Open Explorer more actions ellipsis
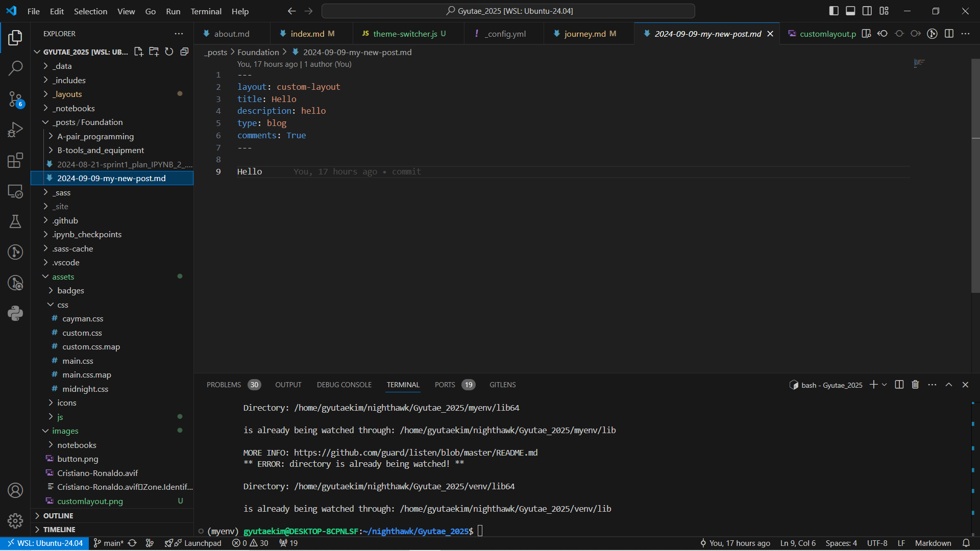Screen dimensions: 980x551 [179, 34]
